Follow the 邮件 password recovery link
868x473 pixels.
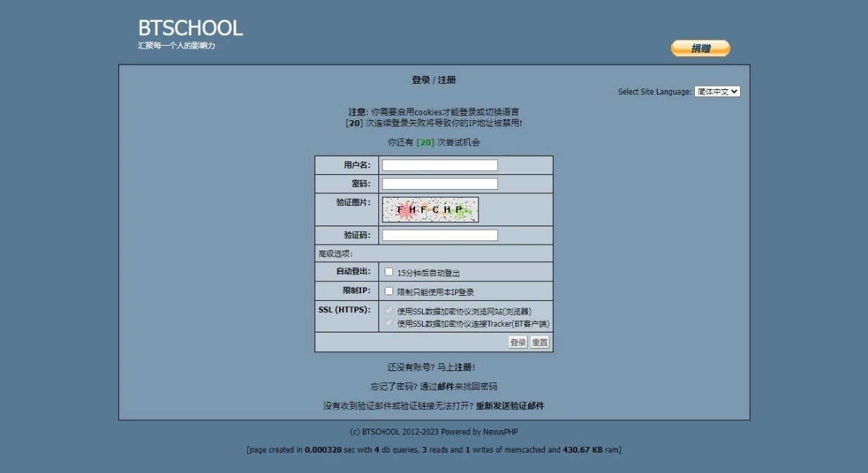click(x=445, y=387)
